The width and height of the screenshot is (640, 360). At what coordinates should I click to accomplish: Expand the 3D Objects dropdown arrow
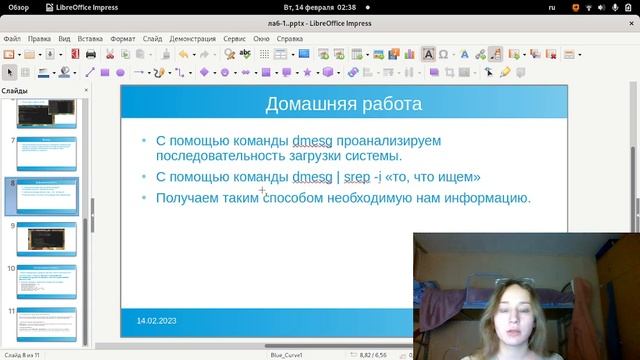[338, 73]
